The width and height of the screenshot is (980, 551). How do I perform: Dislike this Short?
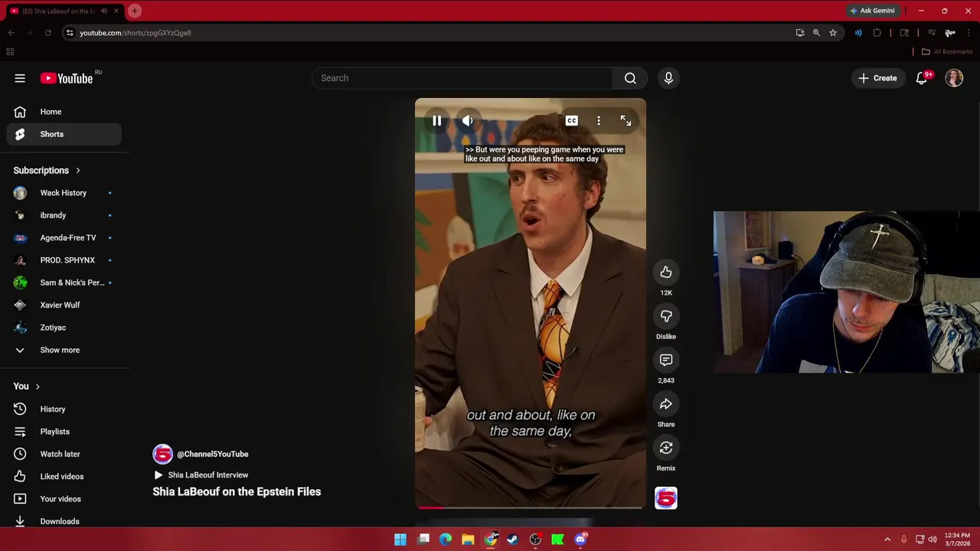(666, 316)
